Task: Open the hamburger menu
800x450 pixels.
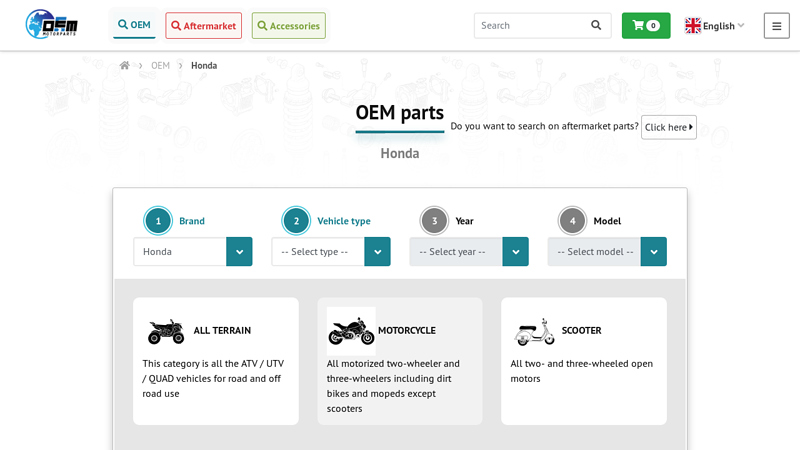Action: point(777,26)
